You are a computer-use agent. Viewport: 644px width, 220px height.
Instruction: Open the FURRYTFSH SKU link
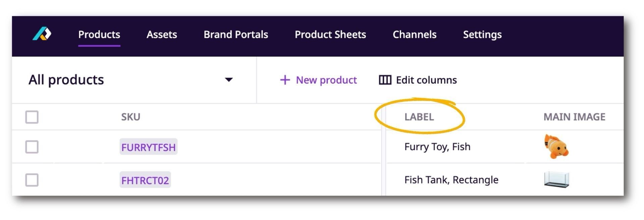pyautogui.click(x=148, y=147)
